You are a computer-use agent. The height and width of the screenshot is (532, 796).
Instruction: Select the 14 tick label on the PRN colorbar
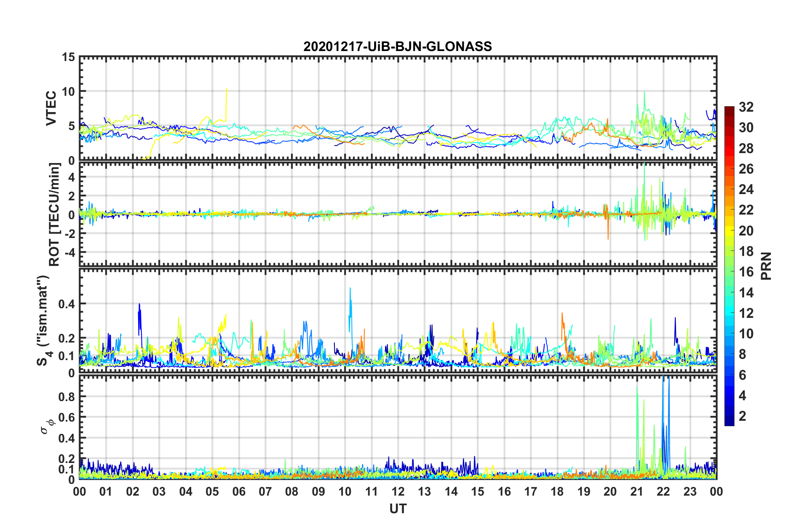(746, 293)
